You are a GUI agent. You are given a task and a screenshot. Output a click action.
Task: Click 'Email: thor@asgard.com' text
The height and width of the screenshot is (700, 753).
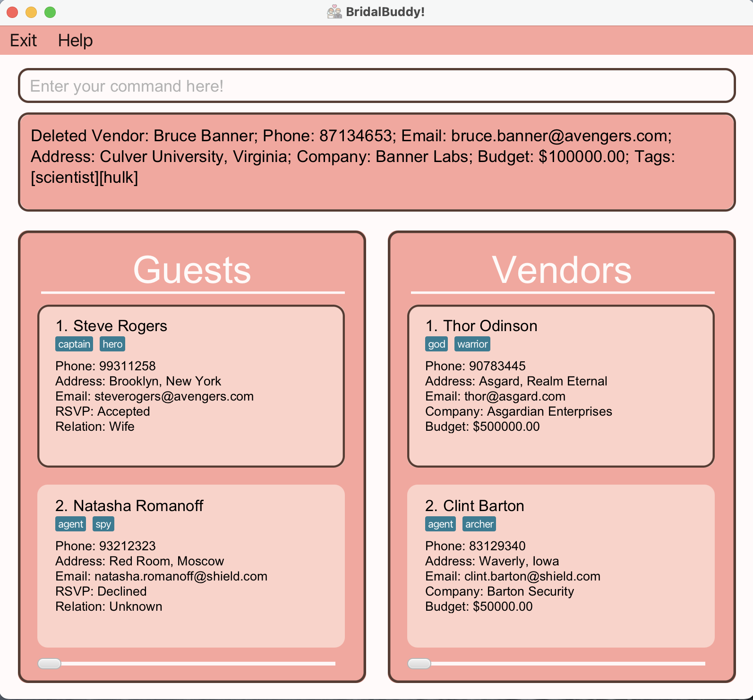click(496, 396)
